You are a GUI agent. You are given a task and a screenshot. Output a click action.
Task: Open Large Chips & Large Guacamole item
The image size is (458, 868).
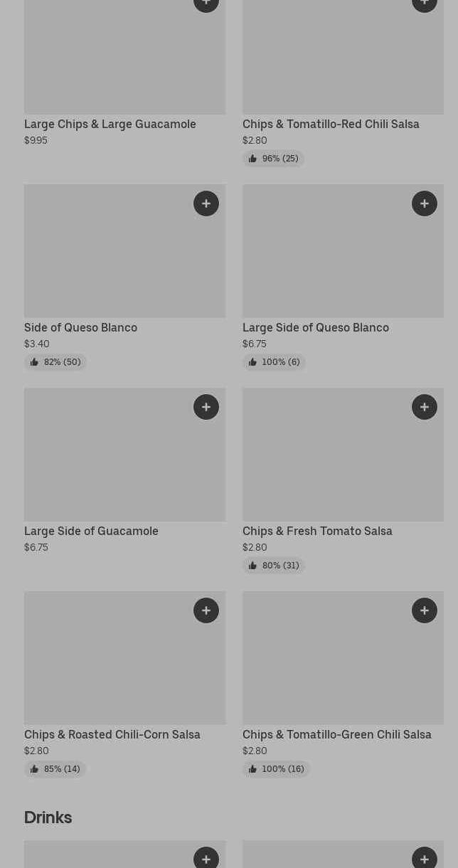click(x=110, y=124)
